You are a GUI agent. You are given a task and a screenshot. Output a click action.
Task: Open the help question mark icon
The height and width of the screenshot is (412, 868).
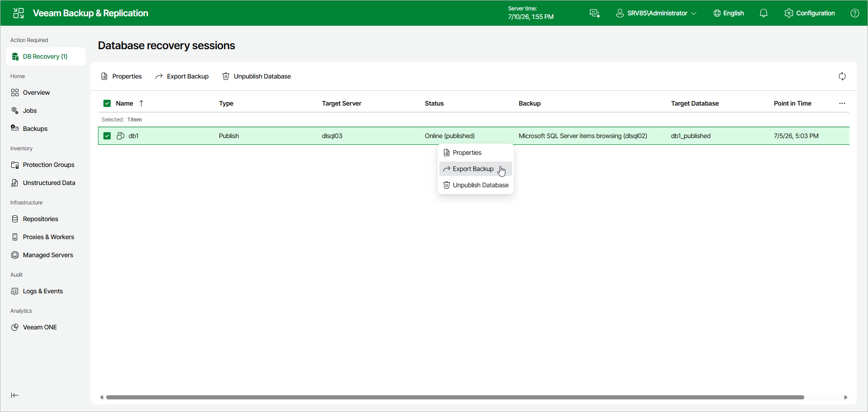point(855,13)
